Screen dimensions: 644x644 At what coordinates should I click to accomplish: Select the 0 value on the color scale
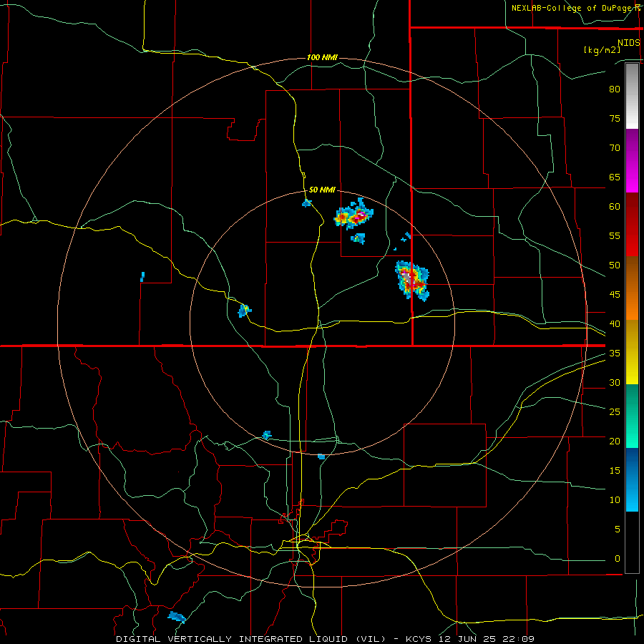pyautogui.click(x=618, y=559)
